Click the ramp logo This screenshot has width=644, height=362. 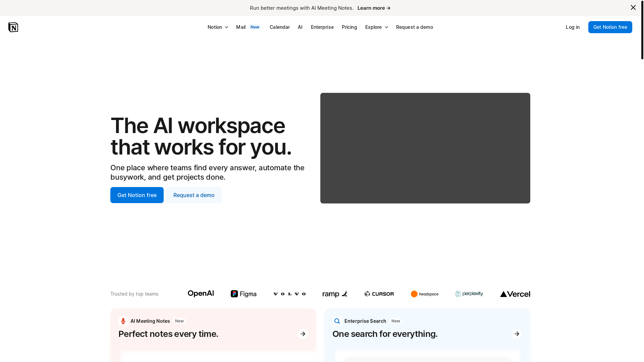(x=335, y=294)
